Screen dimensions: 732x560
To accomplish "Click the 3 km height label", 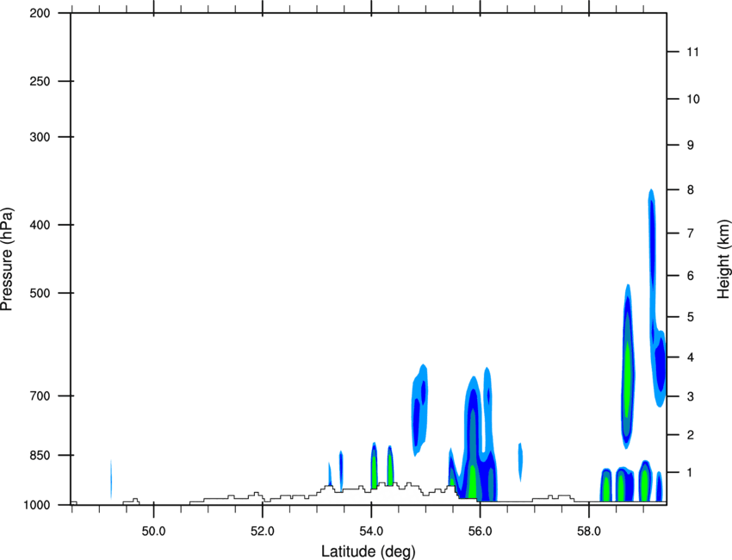I will pyautogui.click(x=690, y=396).
